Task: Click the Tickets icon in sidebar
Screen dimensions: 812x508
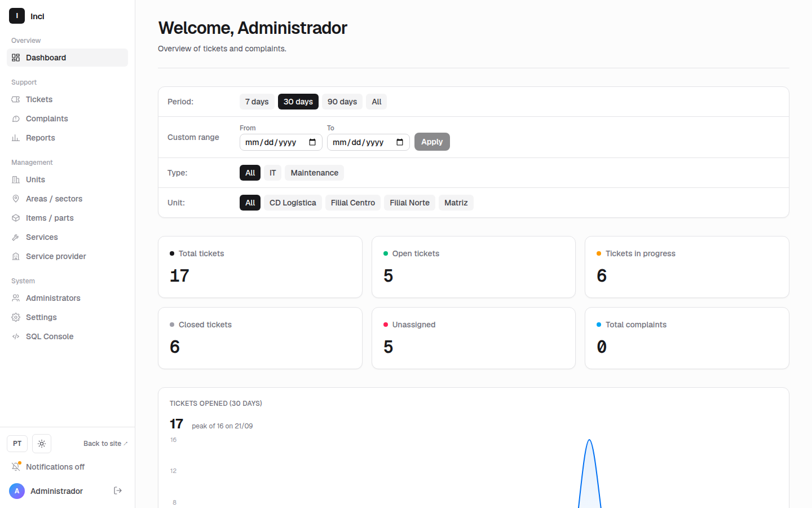Action: [x=16, y=99]
